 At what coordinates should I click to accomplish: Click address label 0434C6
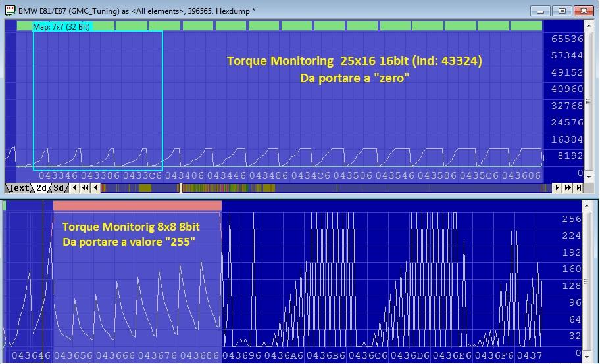tap(311, 176)
